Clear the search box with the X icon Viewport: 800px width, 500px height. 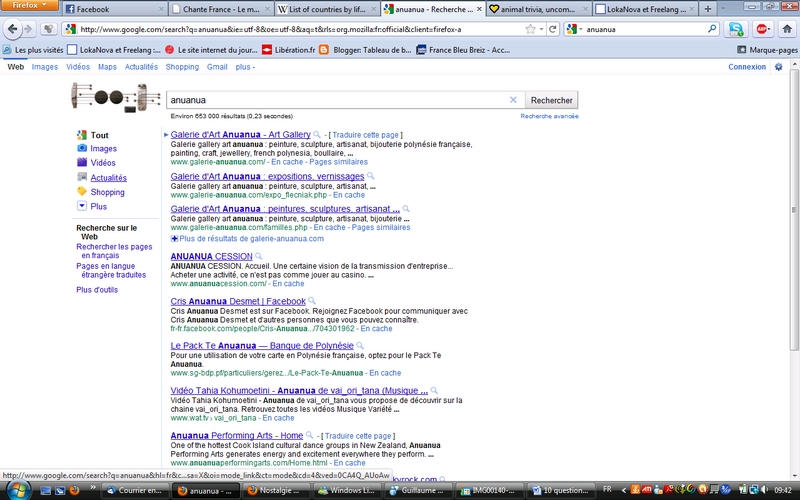(x=514, y=100)
